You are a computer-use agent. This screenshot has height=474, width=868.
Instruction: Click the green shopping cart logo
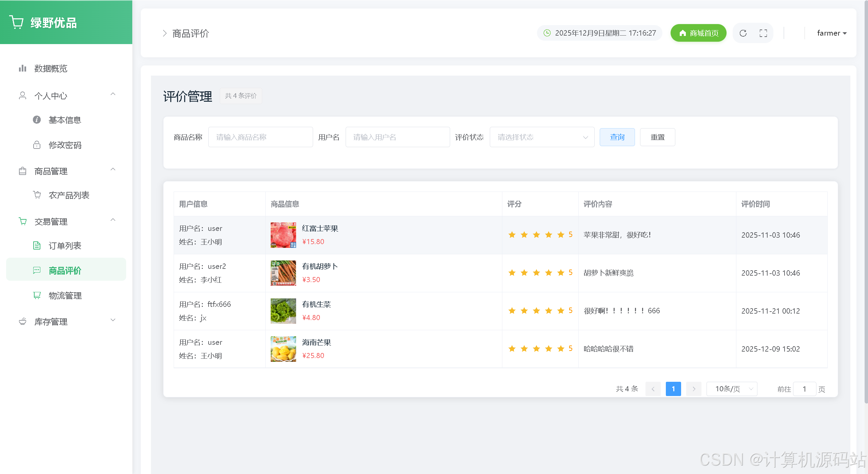pyautogui.click(x=16, y=22)
